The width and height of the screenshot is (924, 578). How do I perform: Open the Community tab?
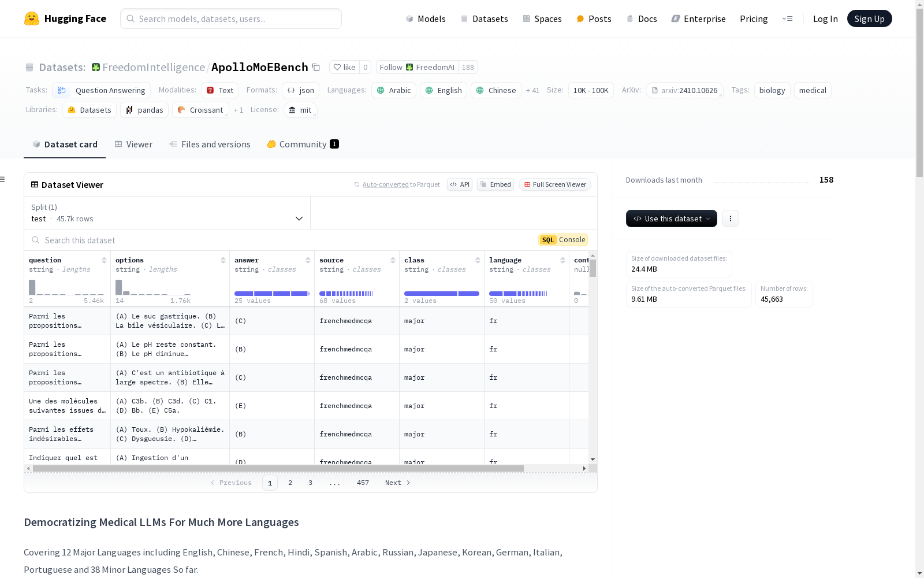coord(303,144)
